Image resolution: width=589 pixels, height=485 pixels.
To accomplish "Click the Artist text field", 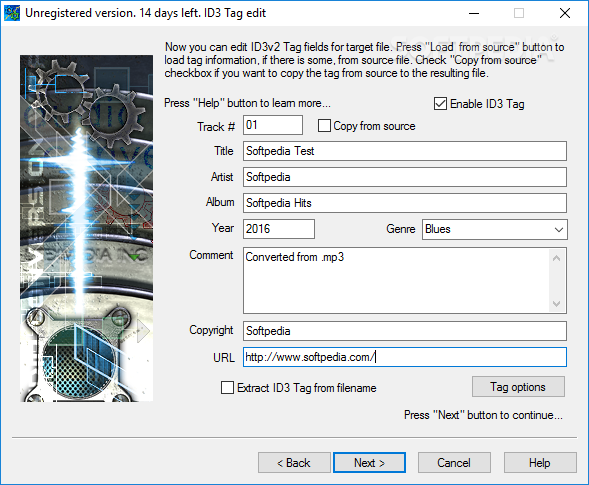I will (x=405, y=177).
